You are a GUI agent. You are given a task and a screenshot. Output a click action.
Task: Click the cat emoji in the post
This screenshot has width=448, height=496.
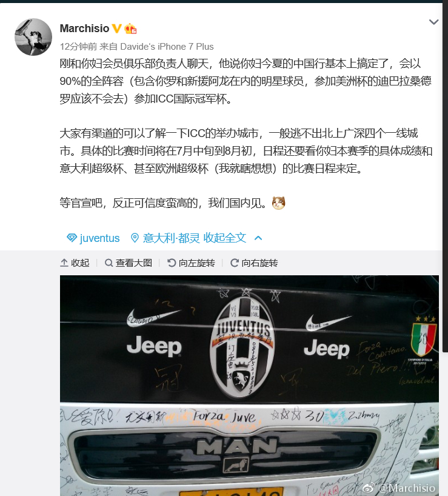(278, 203)
